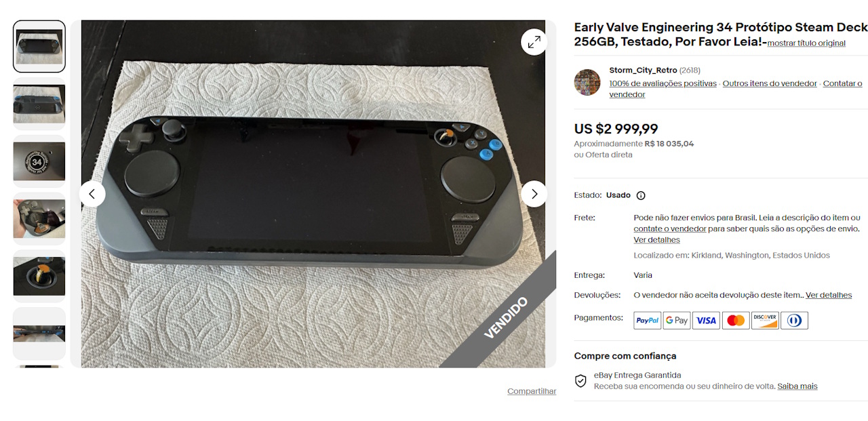868x421 pixels.
Task: Show the original listing title
Action: (806, 43)
